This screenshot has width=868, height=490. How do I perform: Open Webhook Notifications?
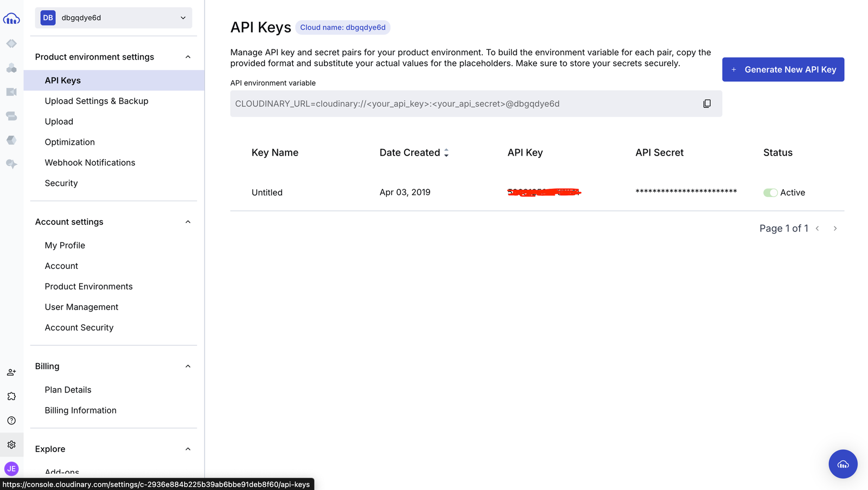coord(90,163)
